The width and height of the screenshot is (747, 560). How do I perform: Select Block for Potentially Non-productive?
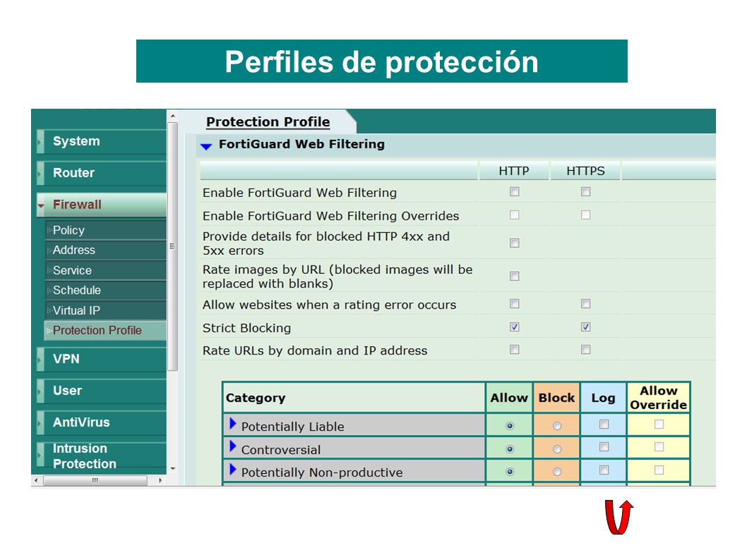click(x=556, y=472)
